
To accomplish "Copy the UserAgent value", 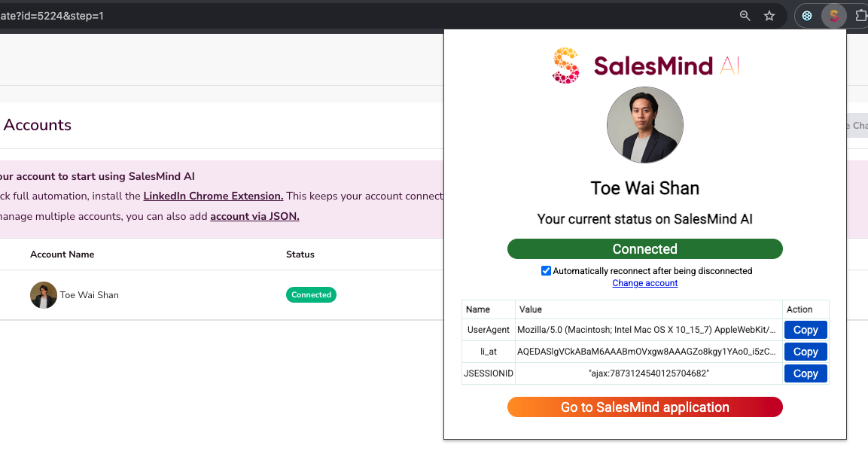I will 806,330.
